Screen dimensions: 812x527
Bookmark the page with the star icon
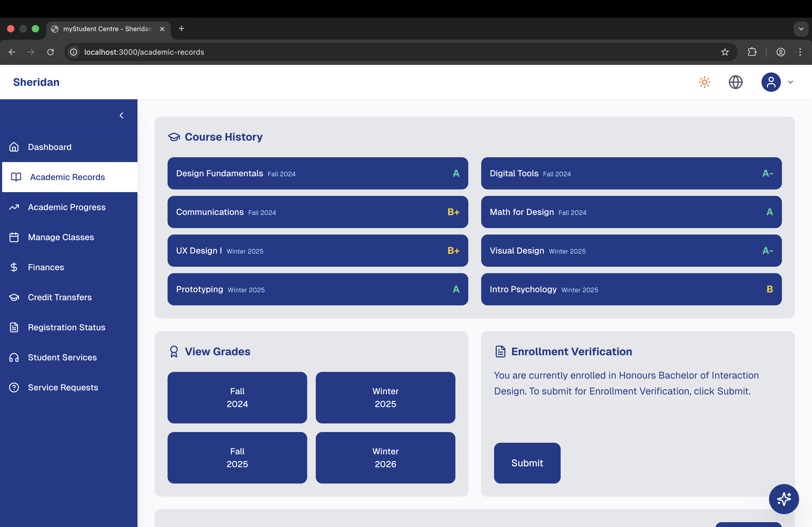[725, 52]
